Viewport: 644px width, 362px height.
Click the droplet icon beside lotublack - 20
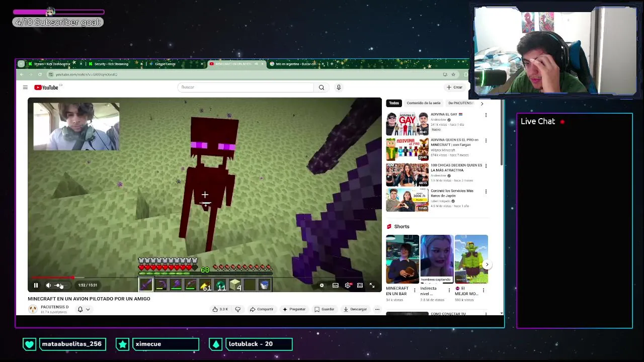point(216,344)
